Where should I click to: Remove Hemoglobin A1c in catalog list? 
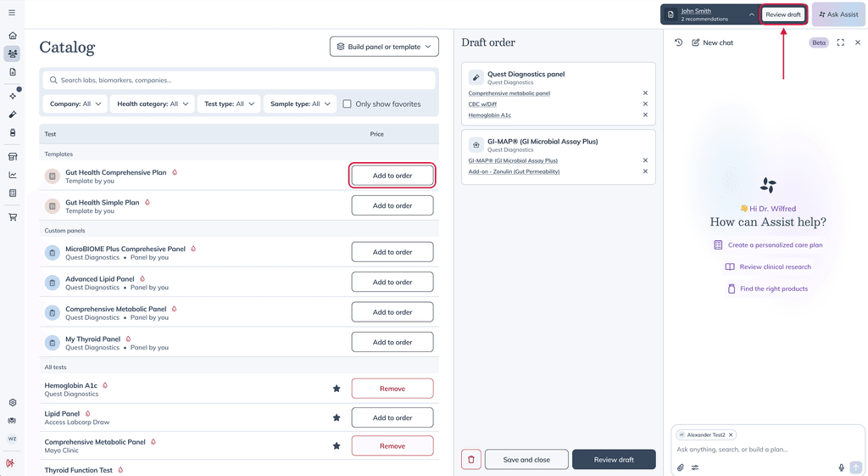[392, 389]
